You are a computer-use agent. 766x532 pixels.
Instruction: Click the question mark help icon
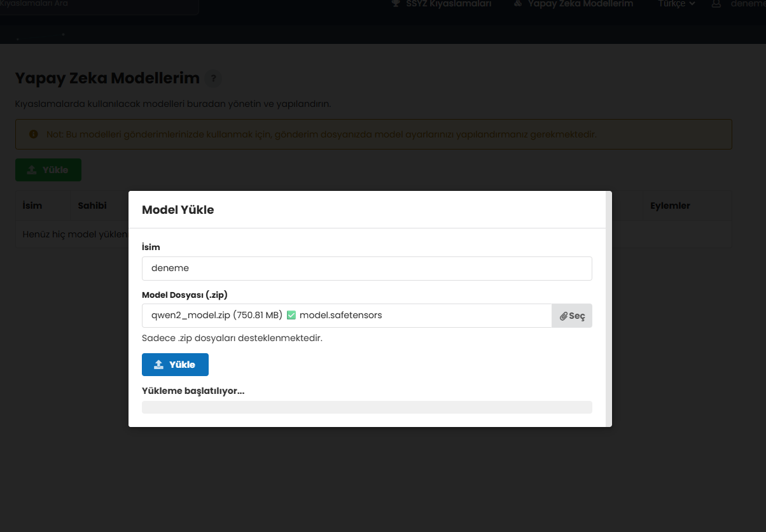[x=213, y=79]
